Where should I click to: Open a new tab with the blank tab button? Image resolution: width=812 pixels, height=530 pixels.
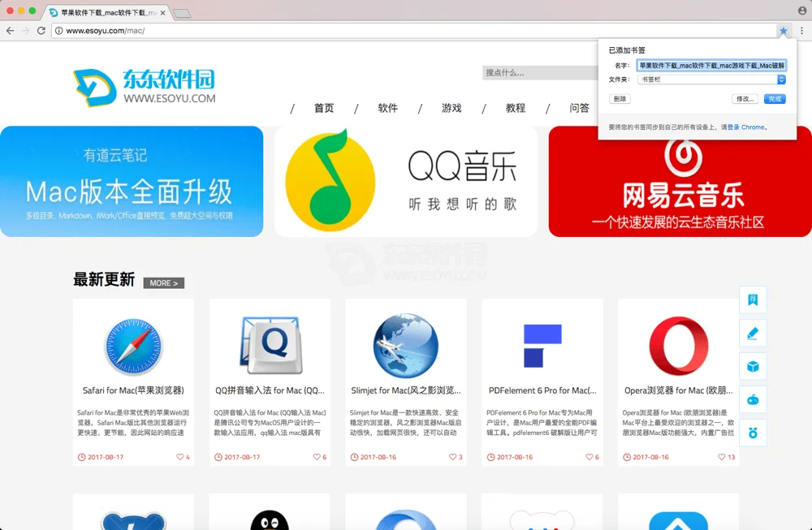(x=182, y=14)
